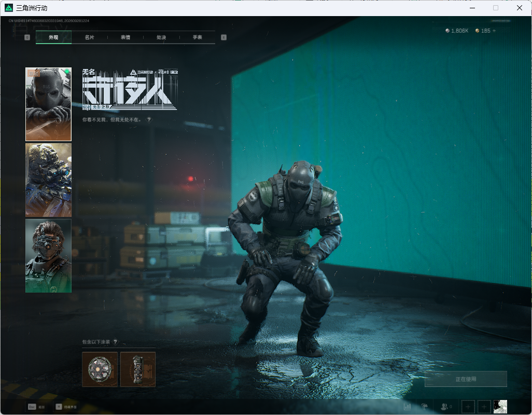Screen dimensions: 532x415
Task: Click the 正在使用 in-use button
Action: pyautogui.click(x=466, y=379)
